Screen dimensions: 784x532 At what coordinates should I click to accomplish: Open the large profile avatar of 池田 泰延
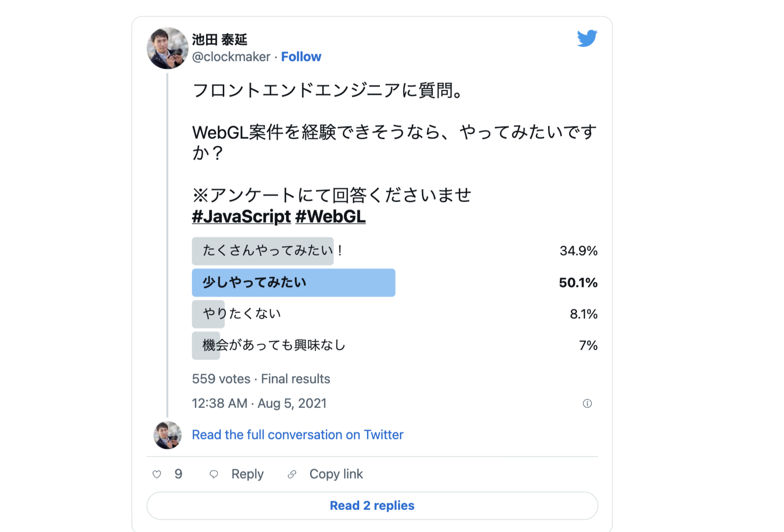[x=168, y=48]
